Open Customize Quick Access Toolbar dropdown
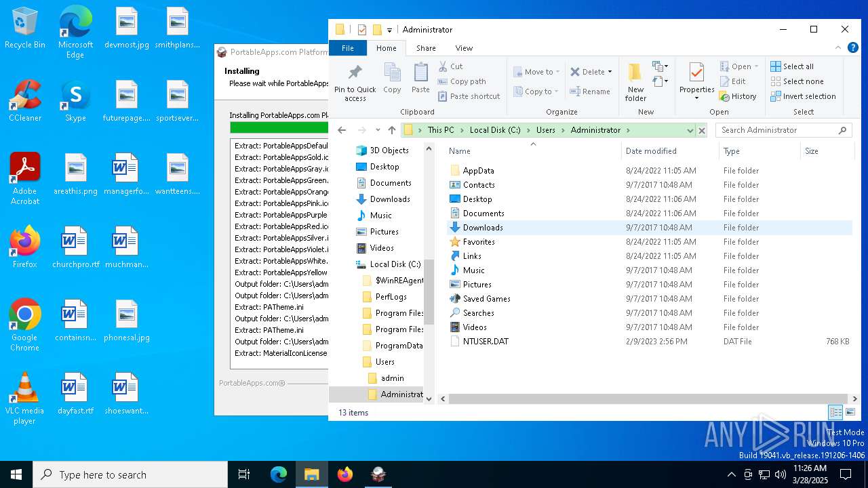 [389, 30]
